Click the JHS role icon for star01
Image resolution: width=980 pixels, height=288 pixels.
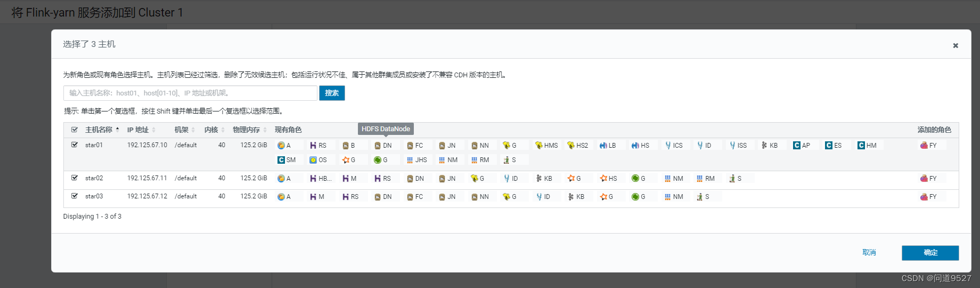(x=410, y=159)
